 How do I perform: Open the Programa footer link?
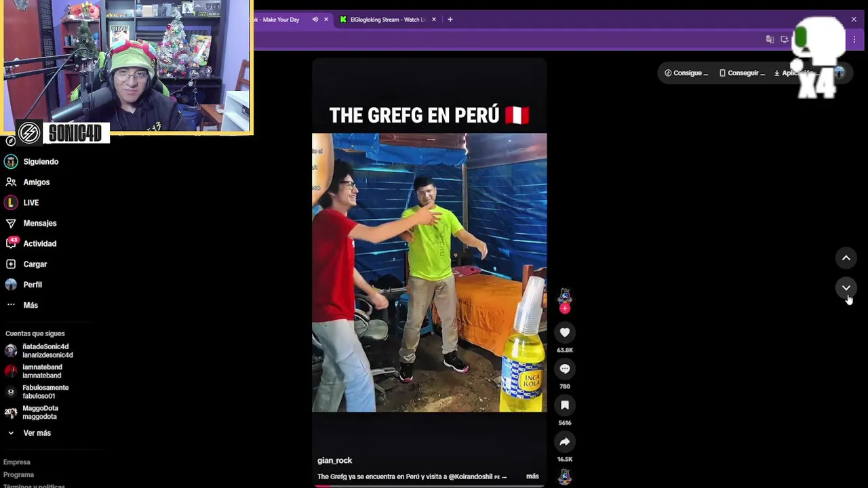tap(18, 475)
